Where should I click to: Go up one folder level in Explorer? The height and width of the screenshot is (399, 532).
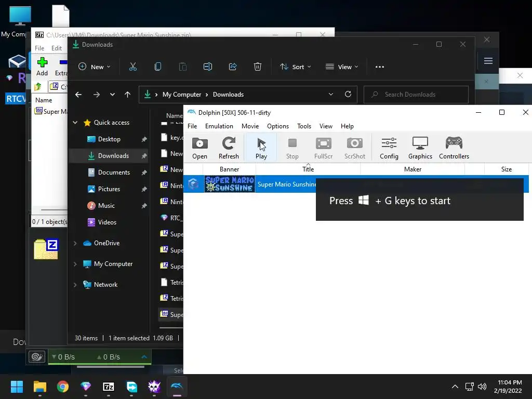coord(128,95)
